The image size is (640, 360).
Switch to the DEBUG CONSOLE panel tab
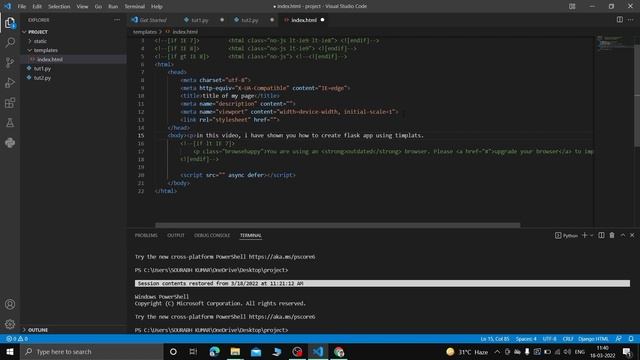click(x=212, y=236)
